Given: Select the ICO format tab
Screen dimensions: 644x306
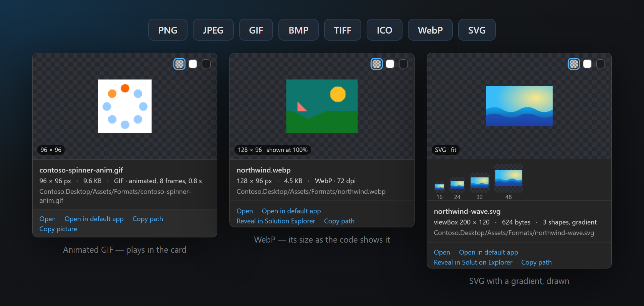Looking at the screenshot, I should click(384, 30).
